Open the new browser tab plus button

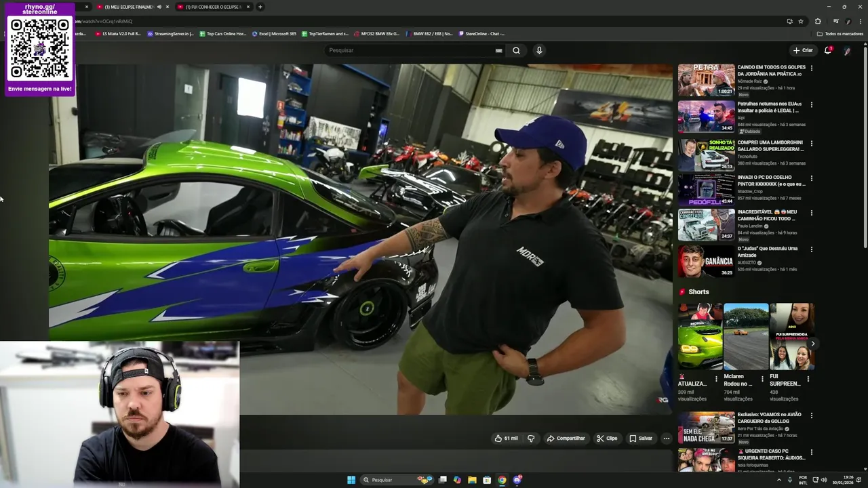(260, 7)
